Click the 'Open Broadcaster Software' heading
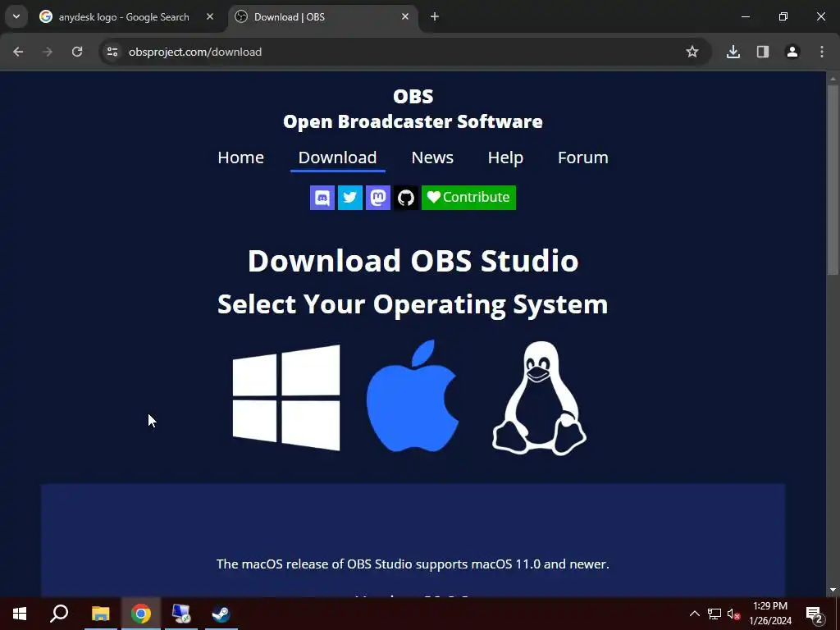Screen dimensions: 840x630 click(x=413, y=122)
